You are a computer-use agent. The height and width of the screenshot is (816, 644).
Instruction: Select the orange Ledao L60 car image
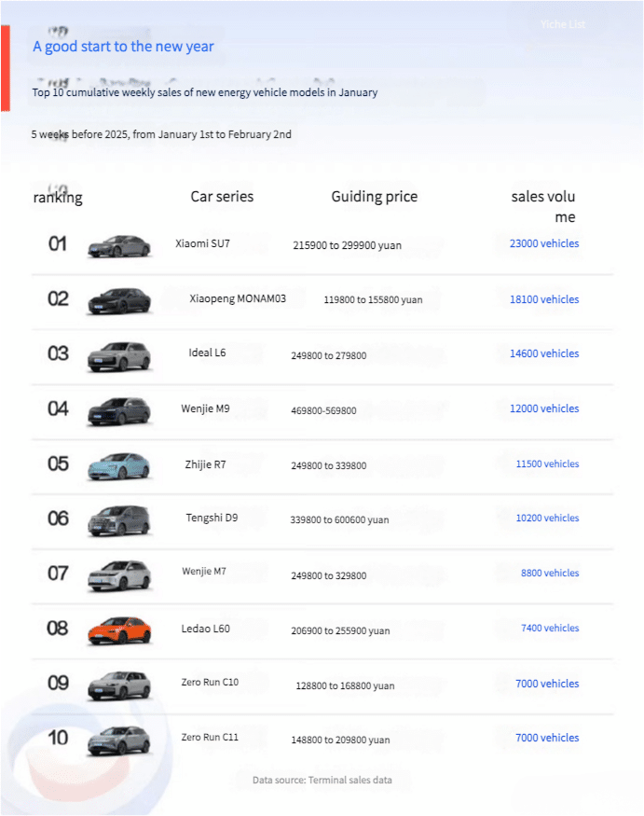tap(119, 630)
